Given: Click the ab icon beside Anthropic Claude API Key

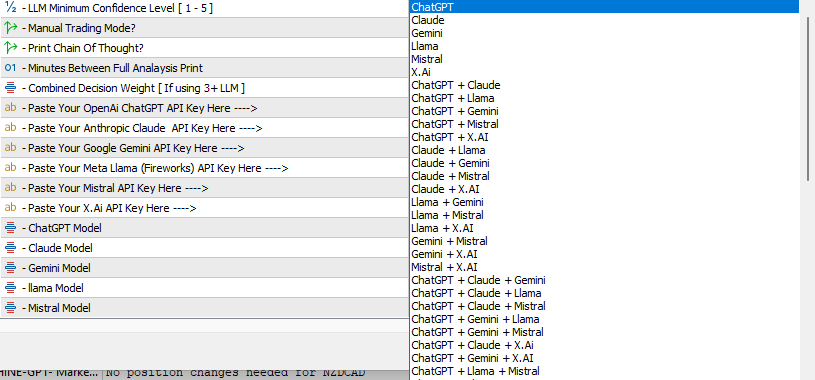Looking at the screenshot, I should (x=10, y=127).
